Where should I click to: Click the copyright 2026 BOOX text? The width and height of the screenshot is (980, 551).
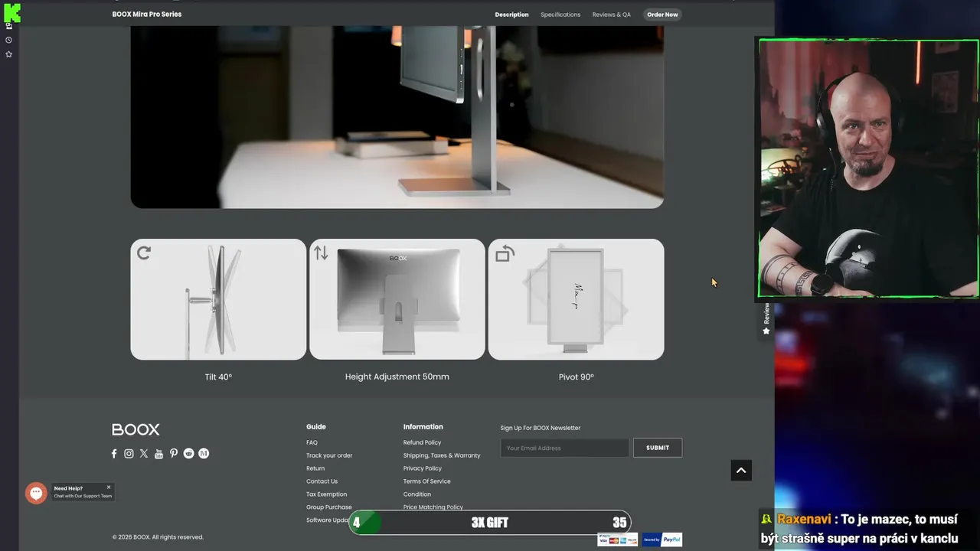pos(158,537)
